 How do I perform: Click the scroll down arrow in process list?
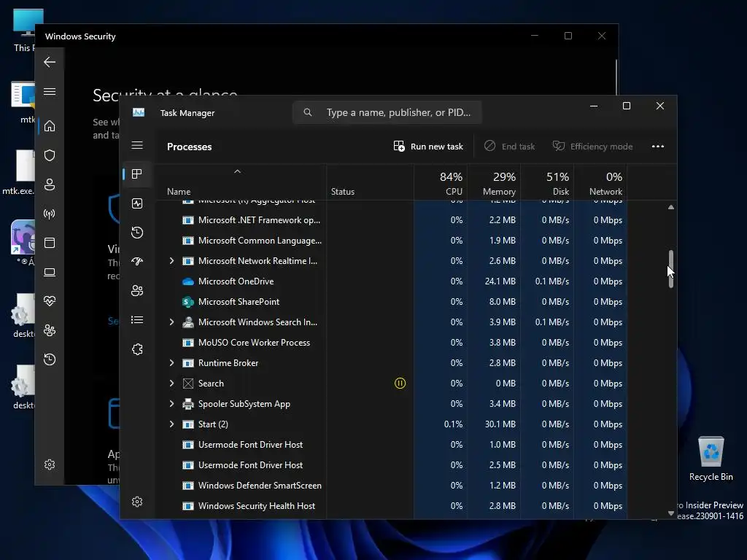[671, 513]
